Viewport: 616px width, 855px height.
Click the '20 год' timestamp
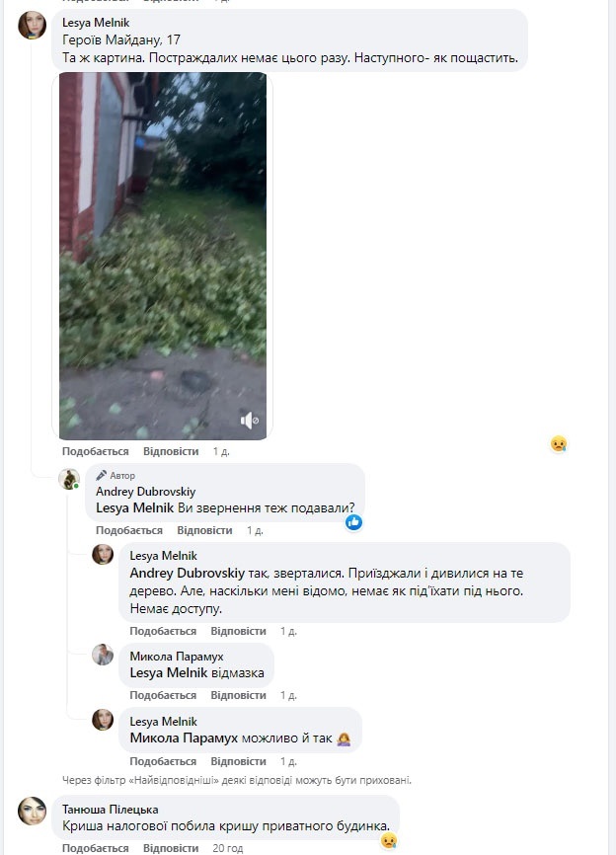pyautogui.click(x=228, y=848)
